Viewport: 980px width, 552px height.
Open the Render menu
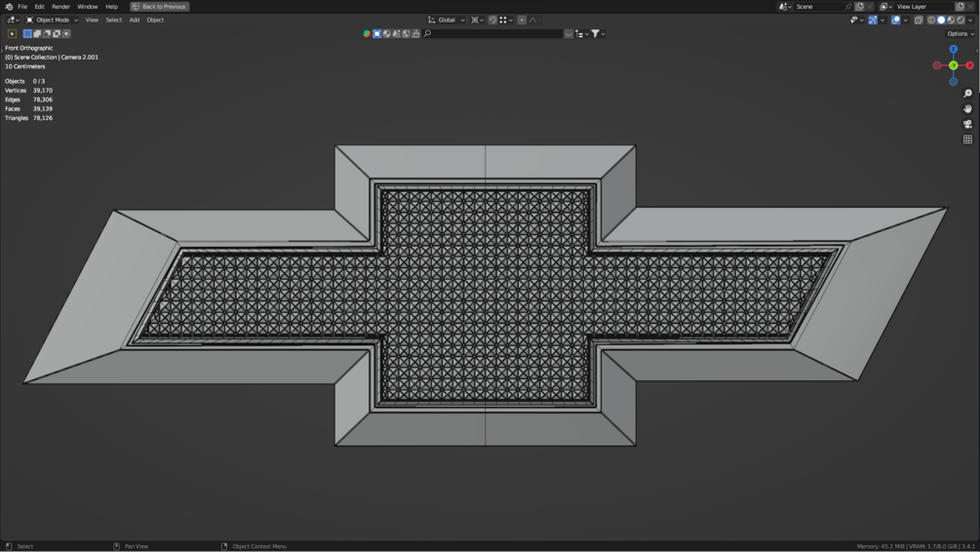(60, 6)
